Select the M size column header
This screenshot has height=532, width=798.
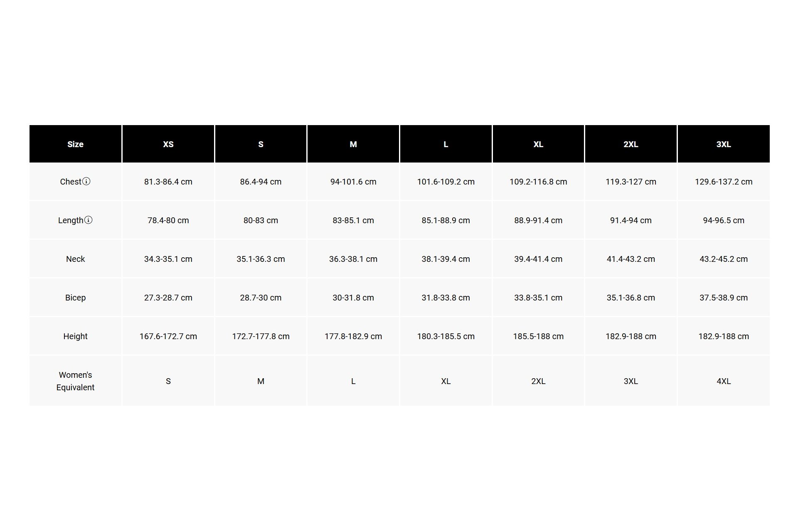(x=353, y=144)
